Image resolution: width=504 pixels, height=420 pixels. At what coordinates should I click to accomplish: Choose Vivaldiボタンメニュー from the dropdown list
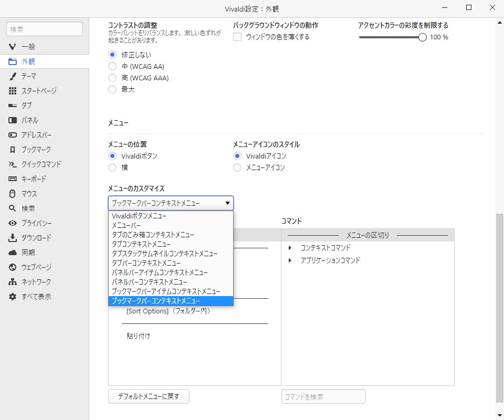coord(171,216)
